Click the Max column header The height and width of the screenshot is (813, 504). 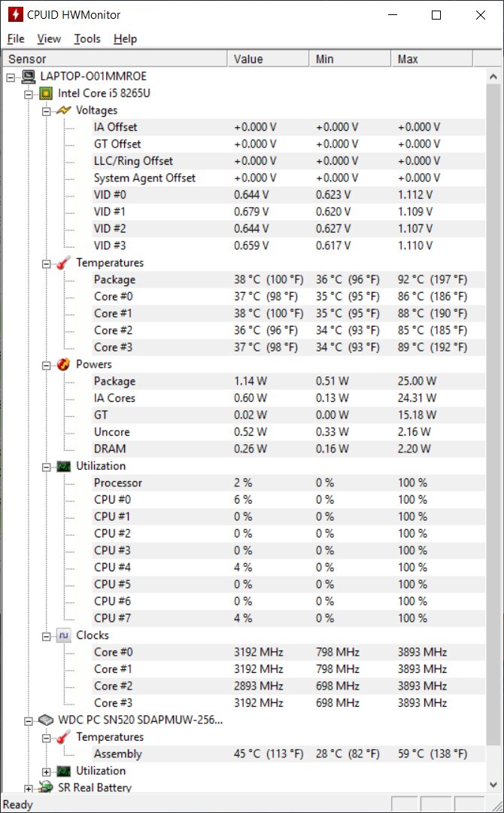[x=432, y=59]
